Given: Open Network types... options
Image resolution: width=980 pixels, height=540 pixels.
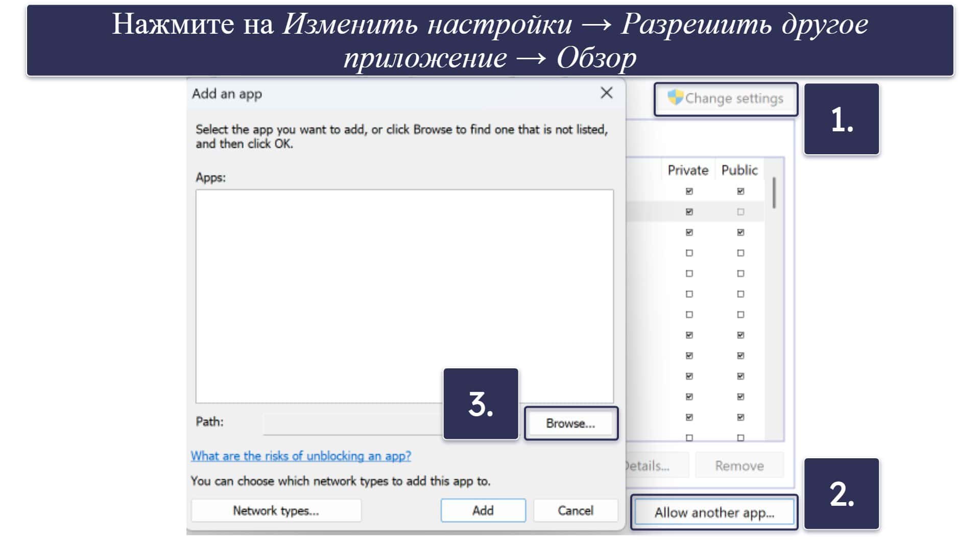Looking at the screenshot, I should 276,510.
